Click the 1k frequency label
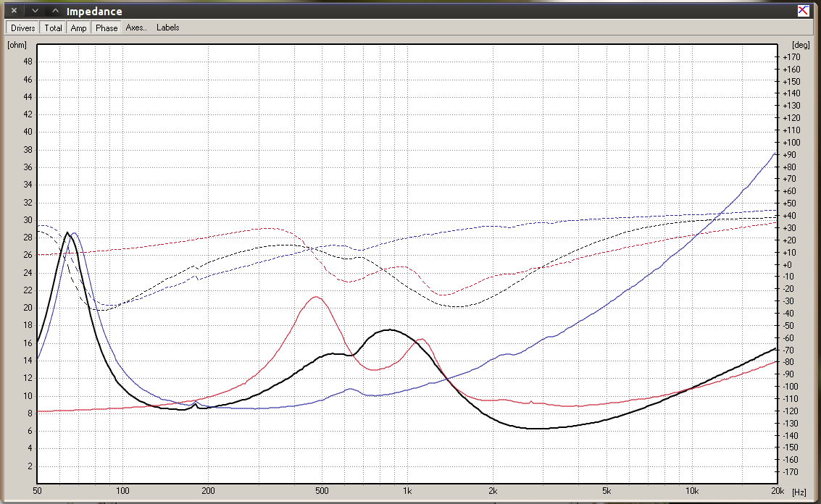 [x=407, y=491]
